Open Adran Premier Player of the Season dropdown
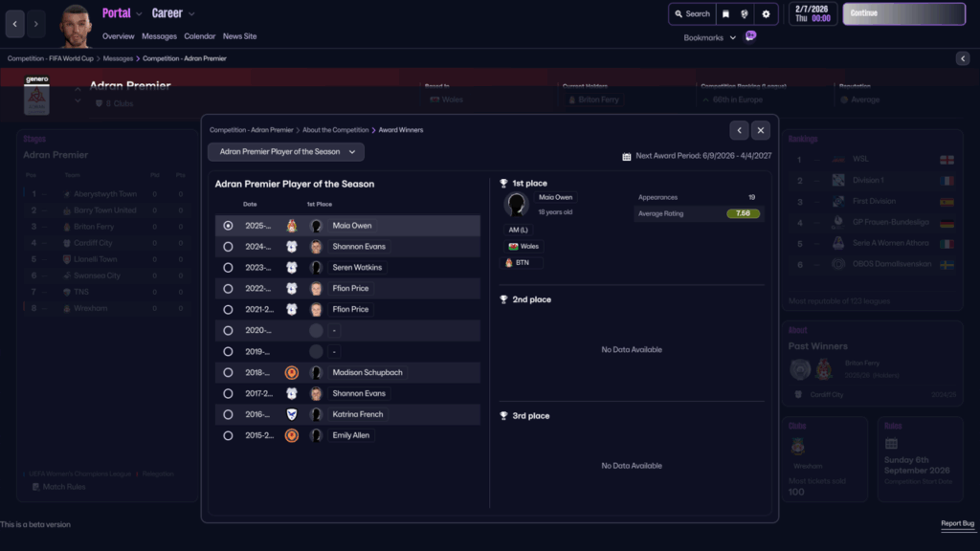This screenshot has width=980, height=551. (286, 152)
